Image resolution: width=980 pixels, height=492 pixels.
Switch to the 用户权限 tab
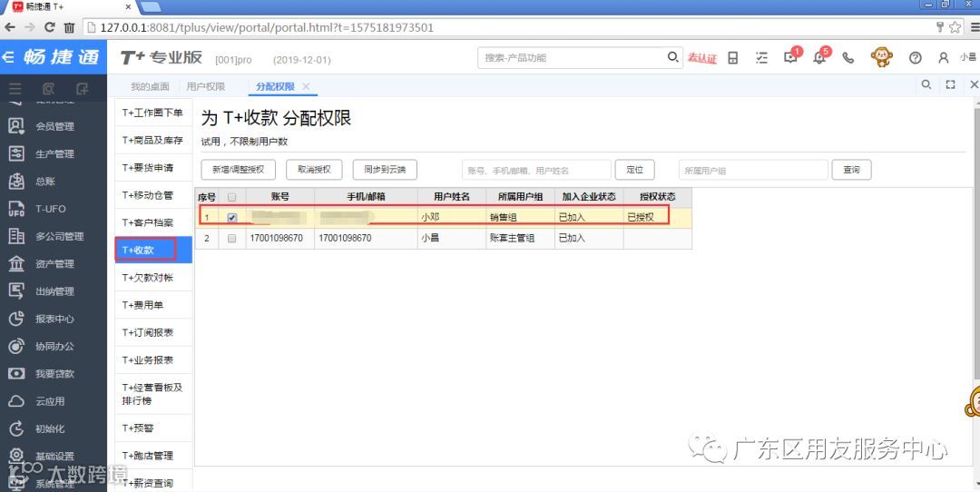[x=206, y=87]
